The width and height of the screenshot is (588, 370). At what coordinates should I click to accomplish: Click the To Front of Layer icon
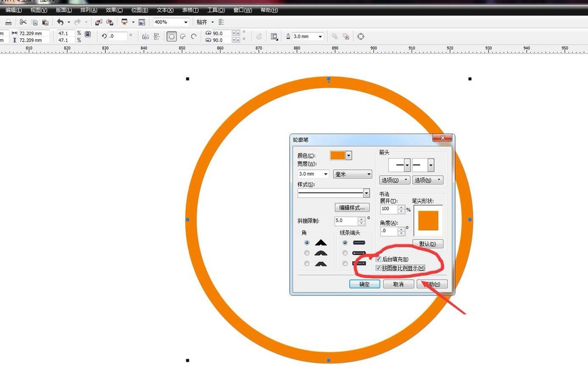point(335,36)
